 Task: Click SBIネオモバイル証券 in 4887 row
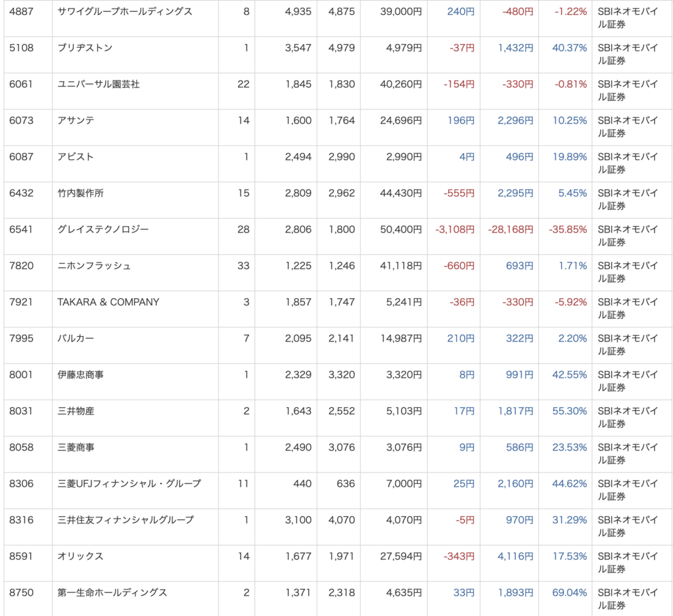pyautogui.click(x=628, y=18)
